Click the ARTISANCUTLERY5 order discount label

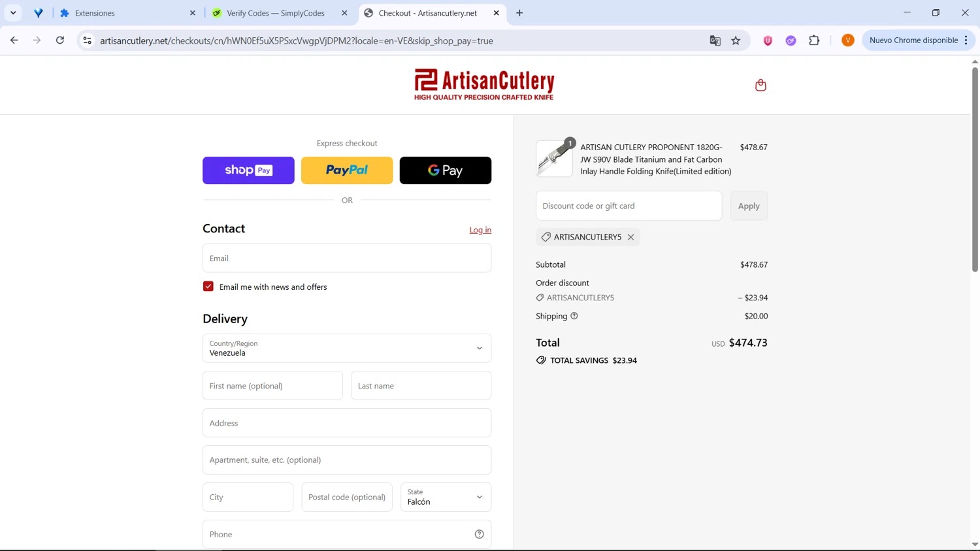coord(580,298)
